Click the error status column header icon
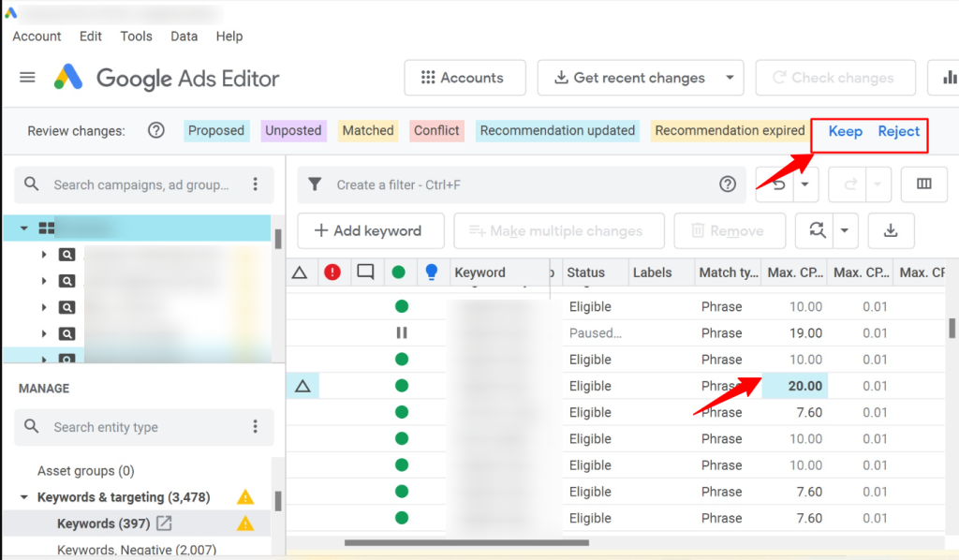 point(332,273)
